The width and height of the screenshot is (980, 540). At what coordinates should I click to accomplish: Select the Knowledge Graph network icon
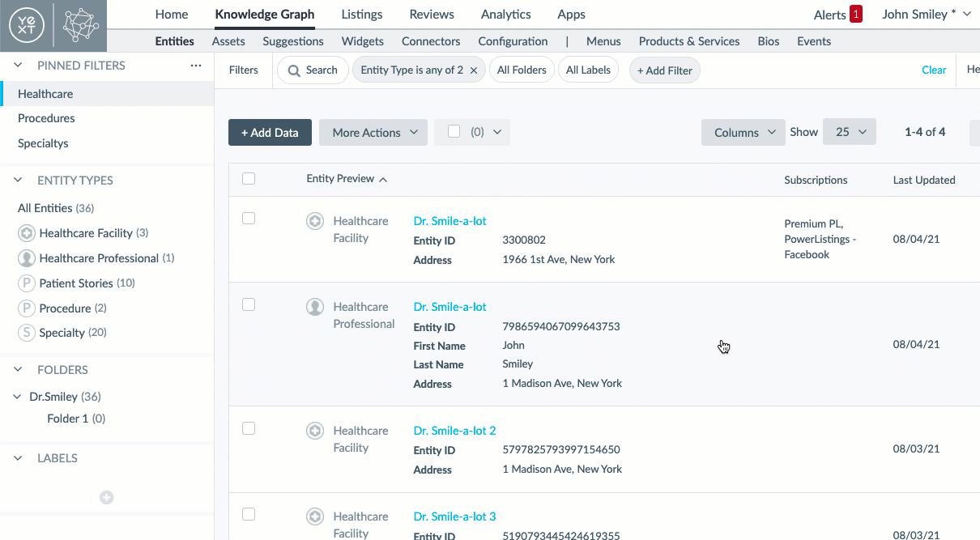79,26
